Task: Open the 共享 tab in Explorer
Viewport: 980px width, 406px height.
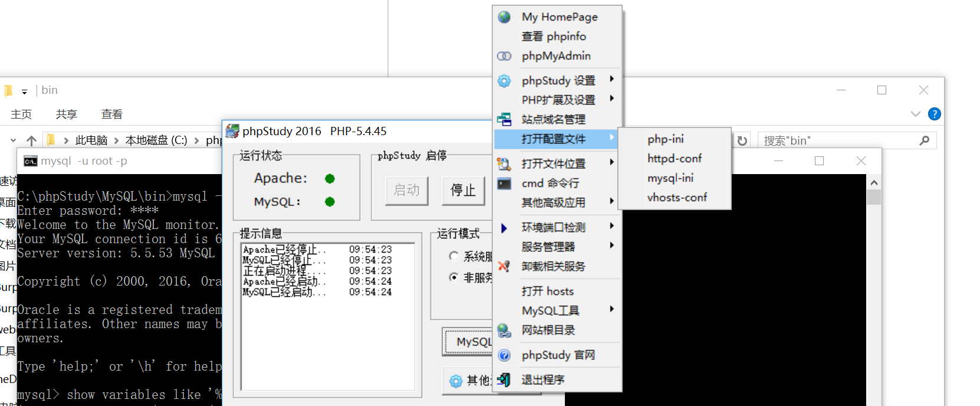Action: [x=67, y=114]
